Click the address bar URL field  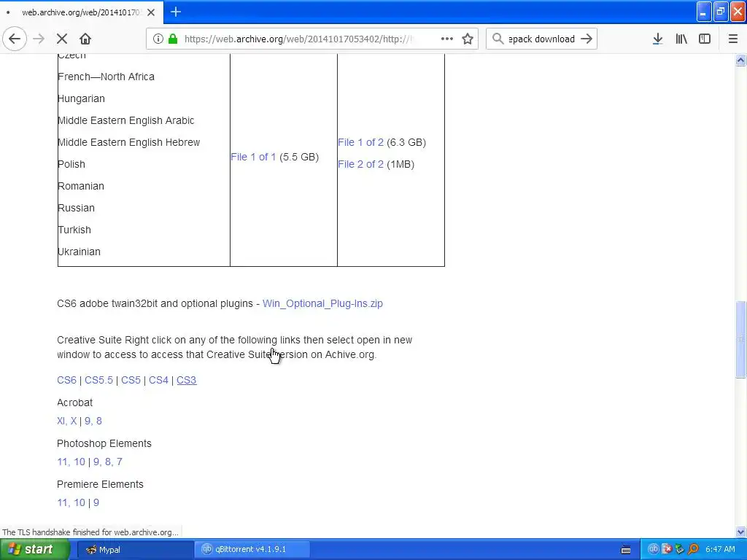[298, 39]
